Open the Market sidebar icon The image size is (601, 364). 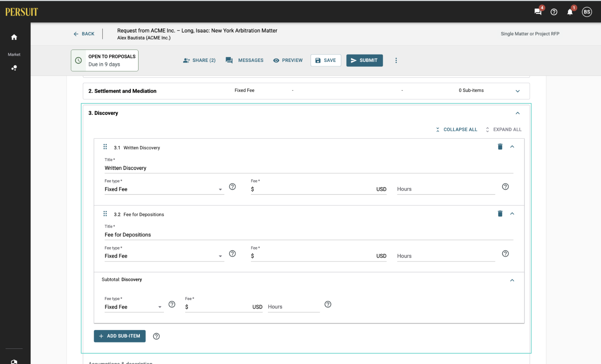pos(14,68)
